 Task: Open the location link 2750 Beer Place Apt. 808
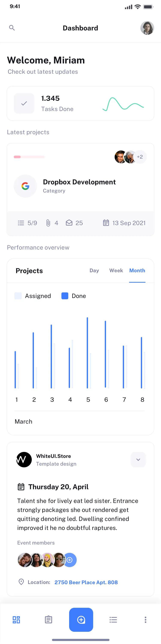coord(86,582)
